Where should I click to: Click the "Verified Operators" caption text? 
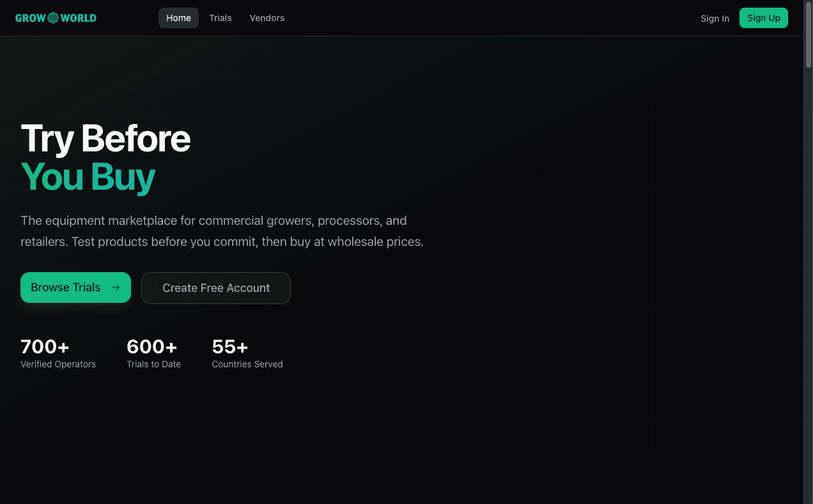(x=58, y=364)
